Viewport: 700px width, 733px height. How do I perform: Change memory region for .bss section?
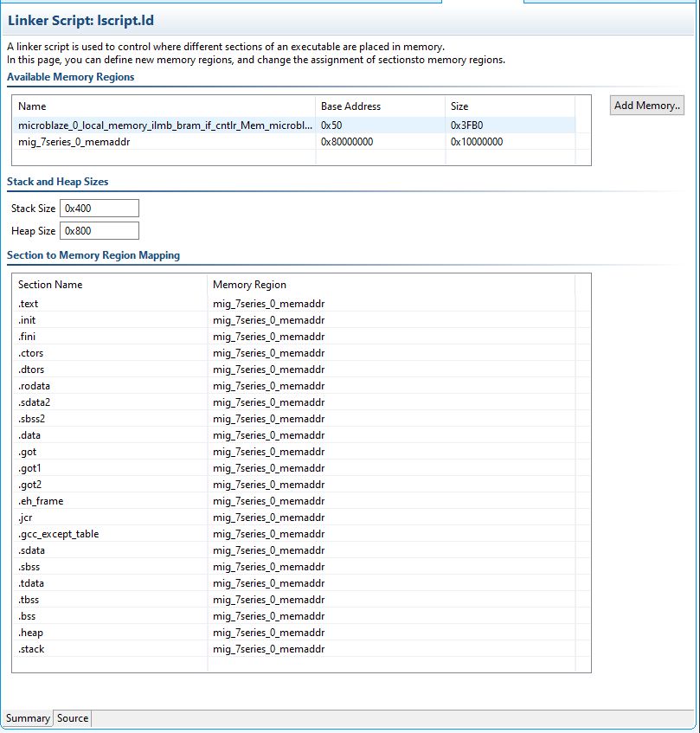(x=269, y=615)
